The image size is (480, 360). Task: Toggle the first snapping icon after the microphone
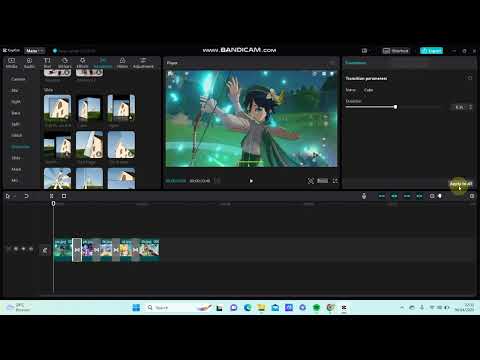point(382,196)
